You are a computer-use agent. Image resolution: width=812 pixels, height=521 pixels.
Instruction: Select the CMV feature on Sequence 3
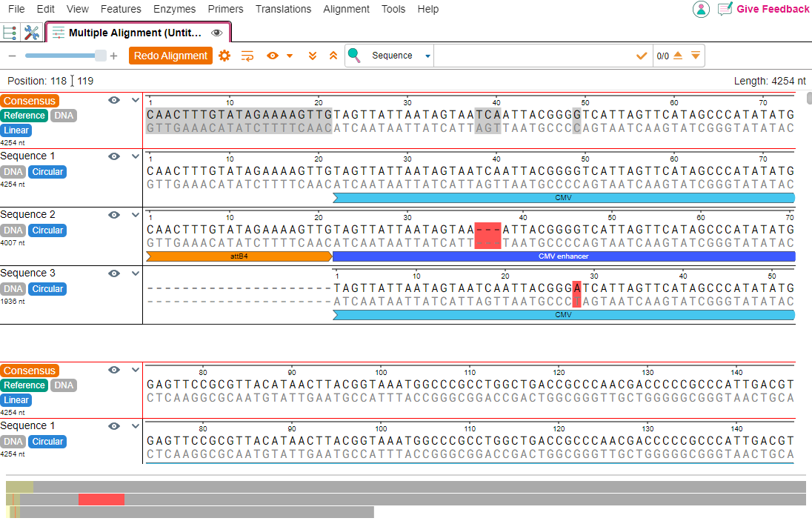pos(564,315)
